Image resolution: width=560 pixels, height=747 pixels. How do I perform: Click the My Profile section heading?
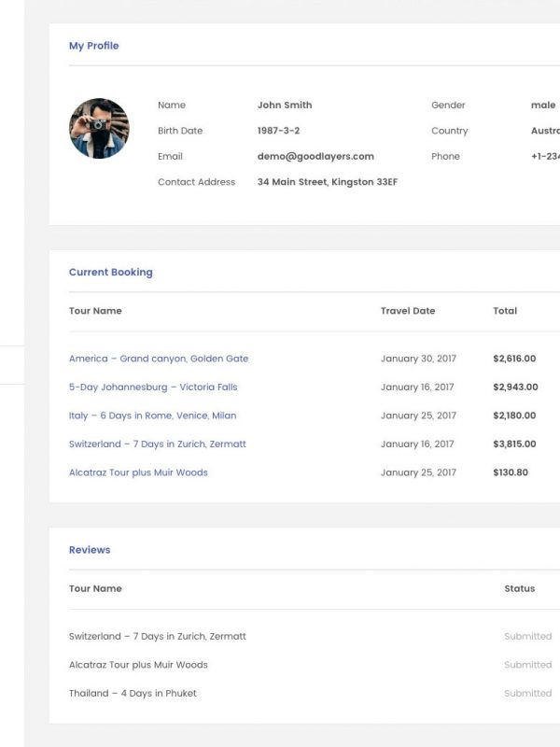coord(93,46)
